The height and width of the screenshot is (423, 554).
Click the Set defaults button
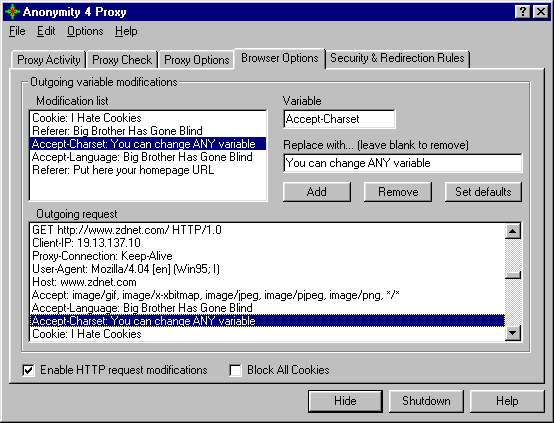pos(483,192)
